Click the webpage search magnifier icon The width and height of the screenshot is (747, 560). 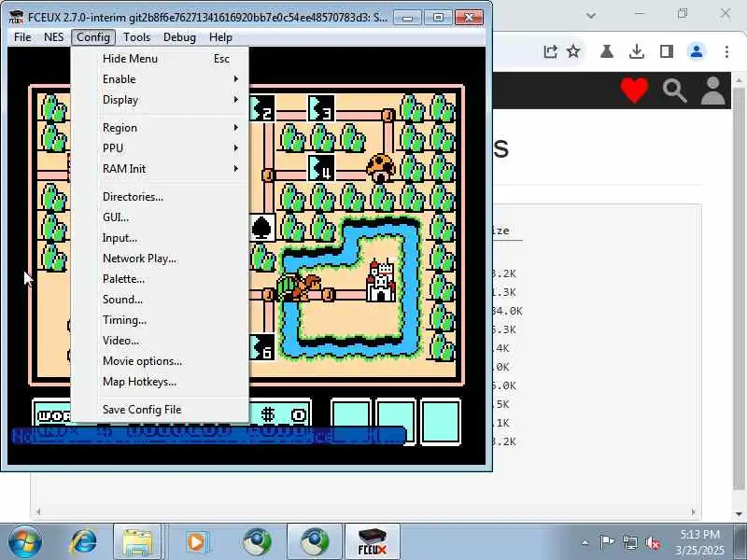(674, 91)
